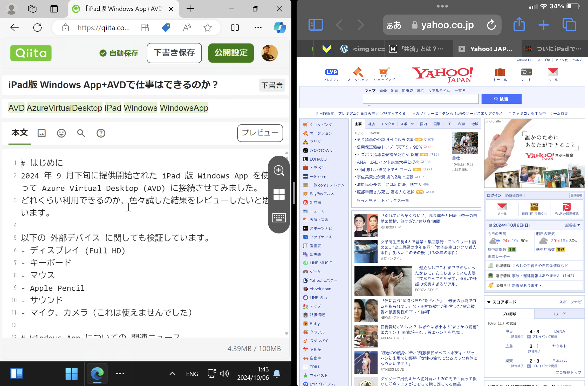Viewport: 588px width, 386px height.
Task: Switch to the 経済 news tab
Action: point(371,124)
